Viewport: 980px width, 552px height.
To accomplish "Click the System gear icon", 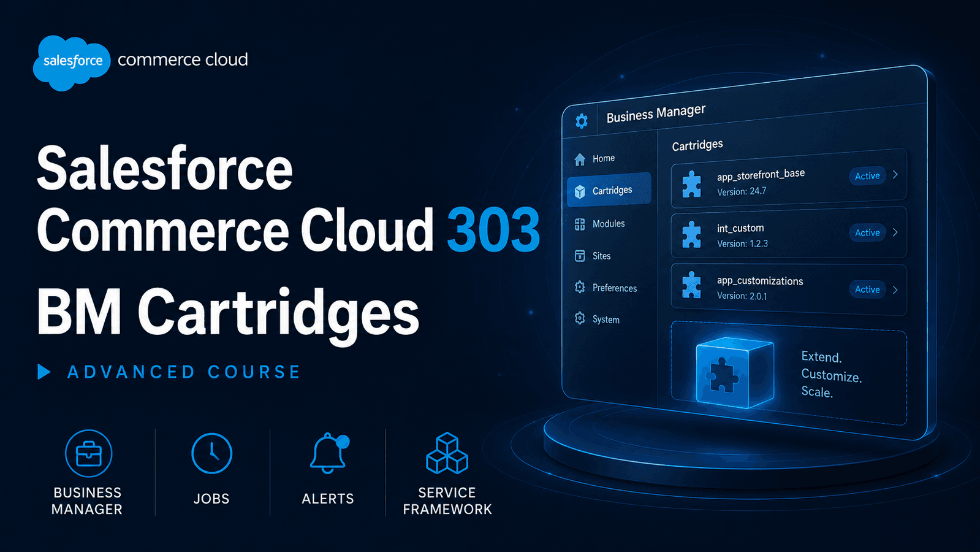I will click(x=580, y=318).
